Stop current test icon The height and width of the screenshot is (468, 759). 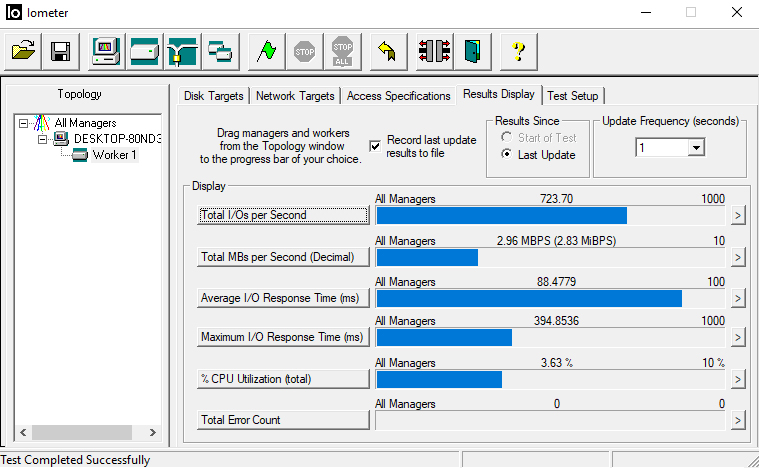(304, 51)
